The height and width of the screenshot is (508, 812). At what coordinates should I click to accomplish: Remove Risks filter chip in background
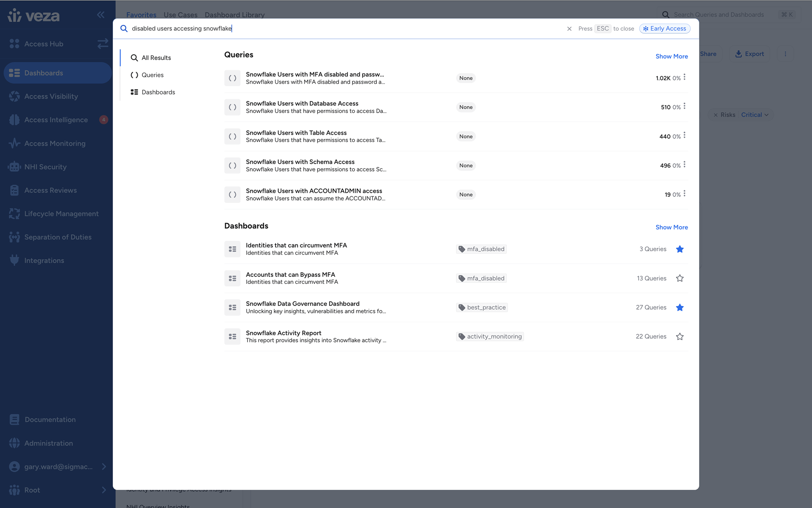[x=715, y=115]
